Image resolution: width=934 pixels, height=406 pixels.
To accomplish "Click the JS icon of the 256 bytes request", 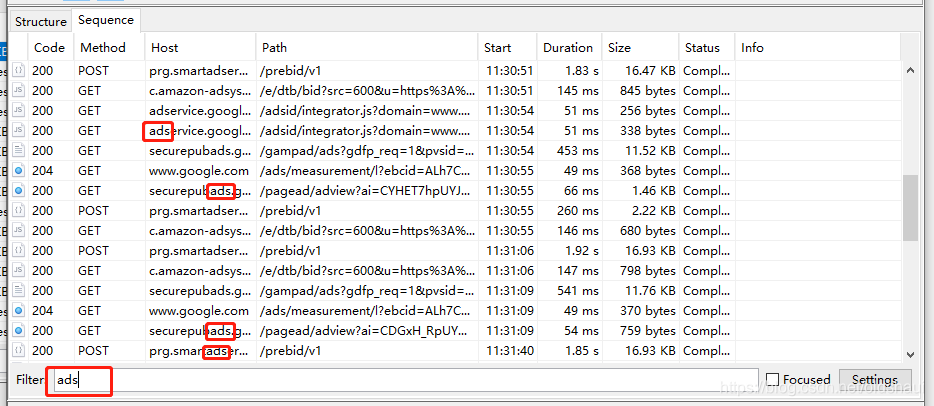I will click(18, 111).
